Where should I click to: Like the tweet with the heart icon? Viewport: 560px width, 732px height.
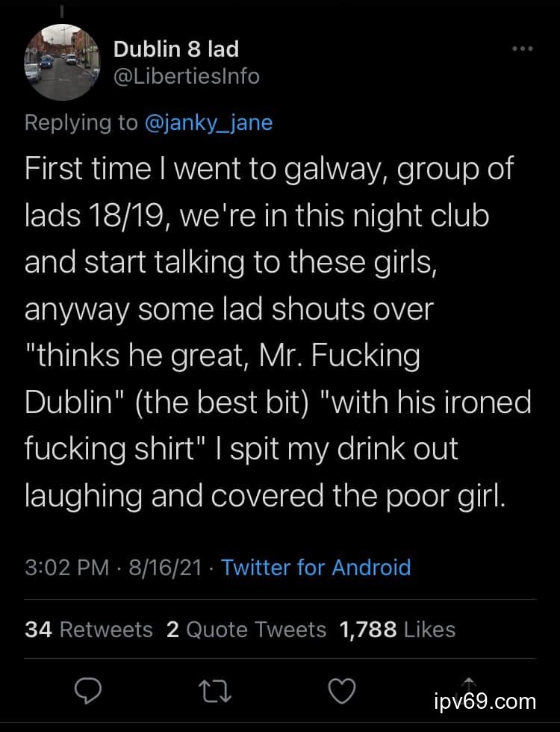(342, 692)
